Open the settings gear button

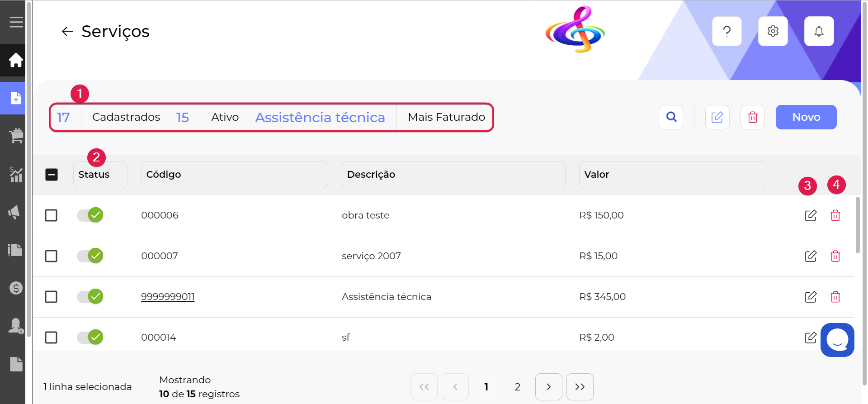point(773,31)
